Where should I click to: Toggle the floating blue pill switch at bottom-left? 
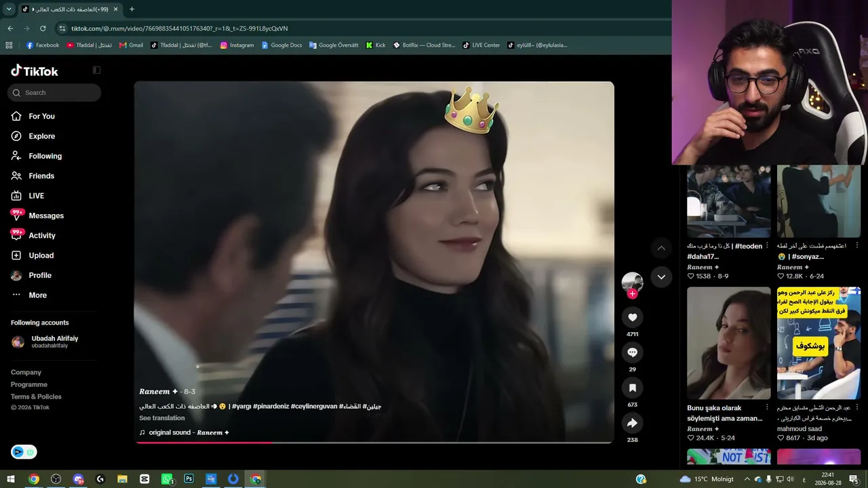coord(24,452)
